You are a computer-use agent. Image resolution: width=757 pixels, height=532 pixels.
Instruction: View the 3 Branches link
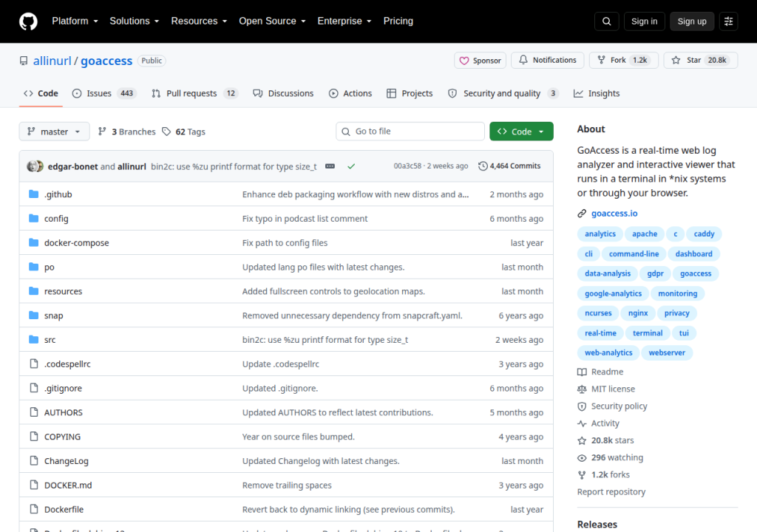(x=127, y=132)
